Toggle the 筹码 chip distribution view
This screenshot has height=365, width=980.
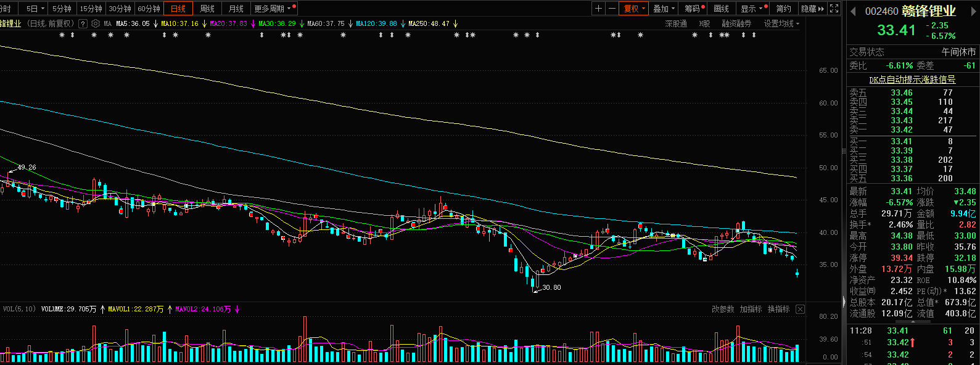click(x=693, y=9)
